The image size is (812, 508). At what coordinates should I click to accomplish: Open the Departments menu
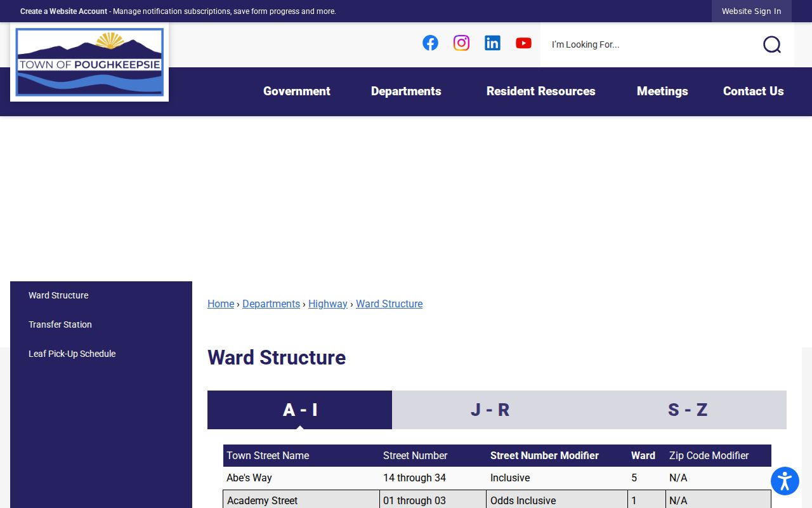click(406, 91)
